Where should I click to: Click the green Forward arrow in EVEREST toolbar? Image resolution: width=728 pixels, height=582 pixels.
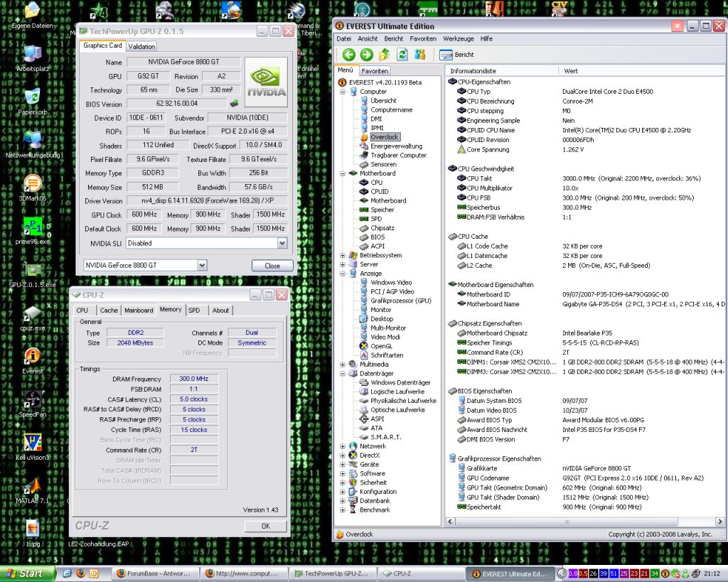[367, 55]
